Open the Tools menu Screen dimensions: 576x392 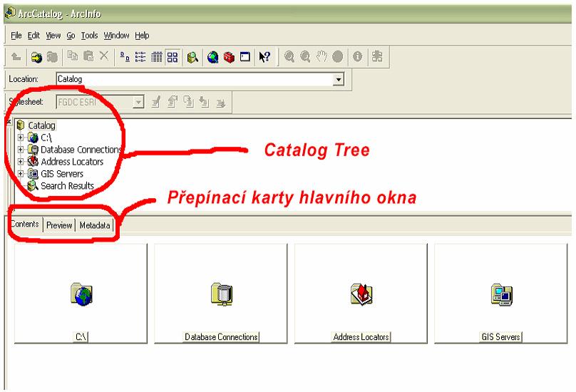(89, 36)
